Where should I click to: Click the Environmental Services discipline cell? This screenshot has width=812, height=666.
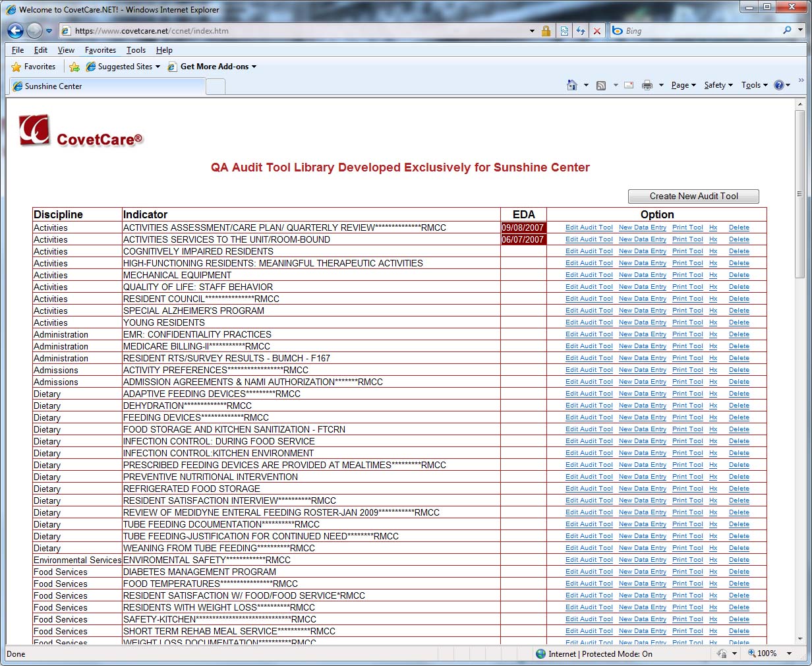77,560
